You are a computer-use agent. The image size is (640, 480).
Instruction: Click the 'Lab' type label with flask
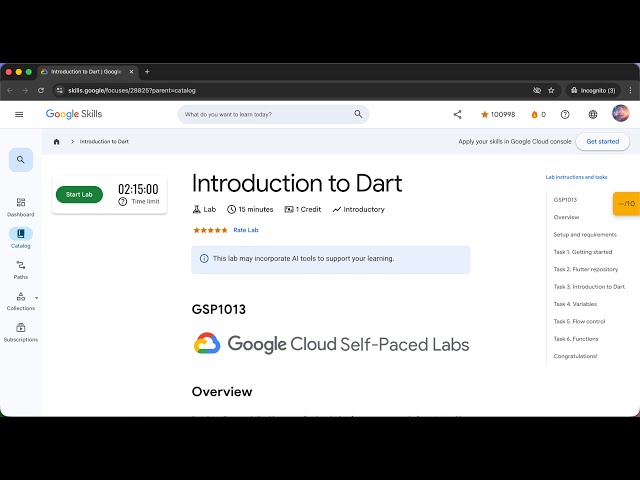tap(204, 209)
